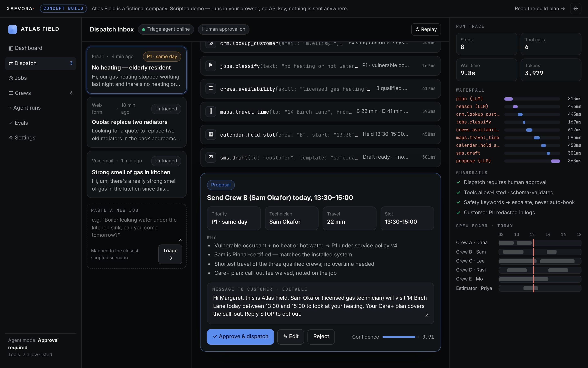Open the Read the build plan link

(539, 9)
